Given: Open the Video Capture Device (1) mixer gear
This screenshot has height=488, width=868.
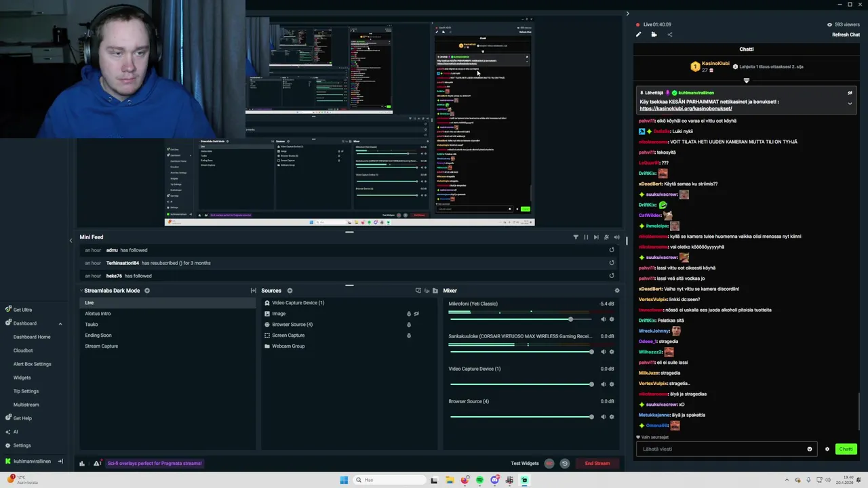Looking at the screenshot, I should click(x=612, y=384).
